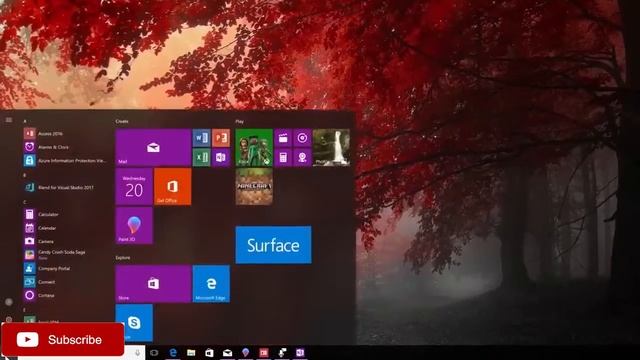Launch the Microsoft Edge tile
This screenshot has width=640, height=360.
tap(211, 284)
